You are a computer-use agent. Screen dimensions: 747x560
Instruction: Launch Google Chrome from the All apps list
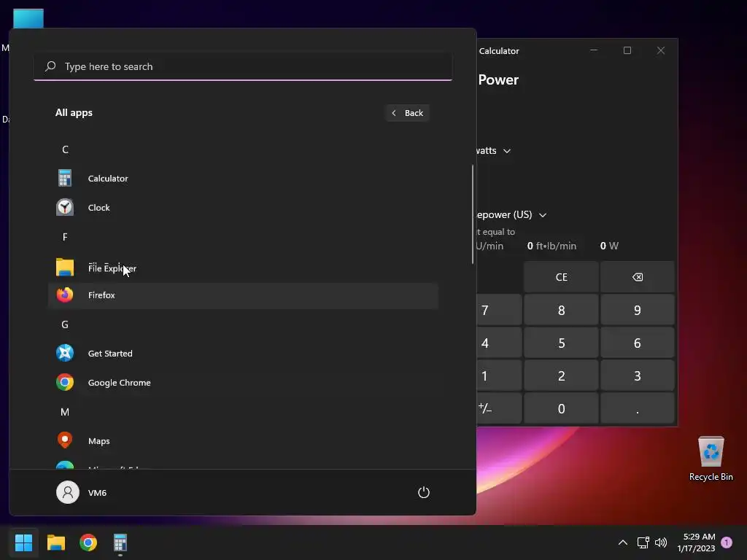[x=243, y=382]
